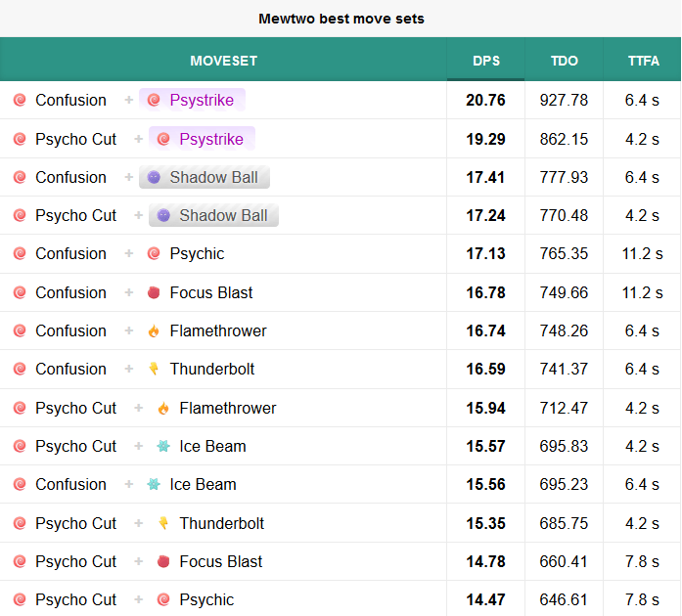Click Confusion type icon in the 16.78 DPS row

[x=20, y=292]
